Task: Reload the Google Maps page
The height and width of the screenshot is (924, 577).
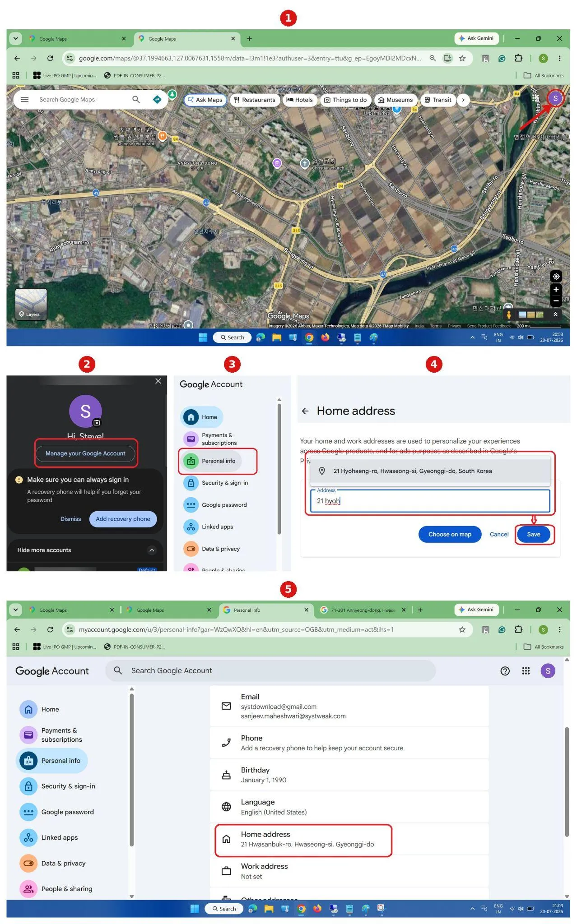Action: coord(50,58)
